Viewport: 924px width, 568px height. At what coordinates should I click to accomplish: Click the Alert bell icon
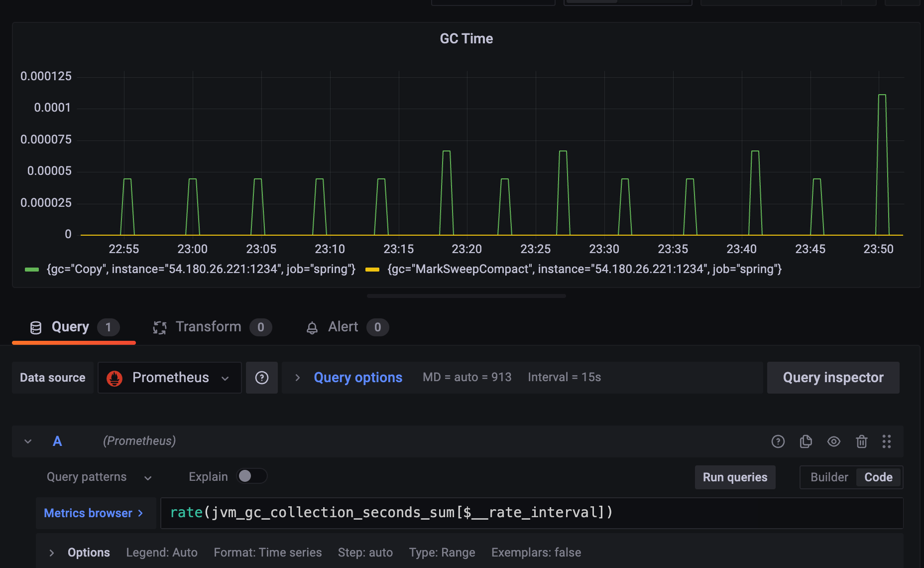(x=312, y=327)
